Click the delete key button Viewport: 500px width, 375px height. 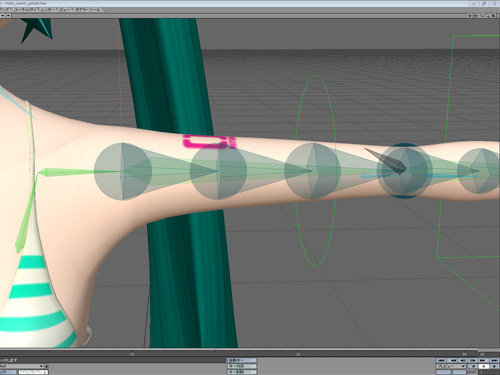click(242, 372)
